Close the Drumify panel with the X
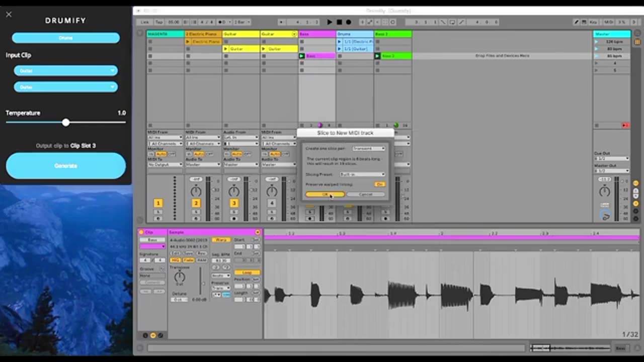This screenshot has height=362, width=644. click(x=9, y=15)
